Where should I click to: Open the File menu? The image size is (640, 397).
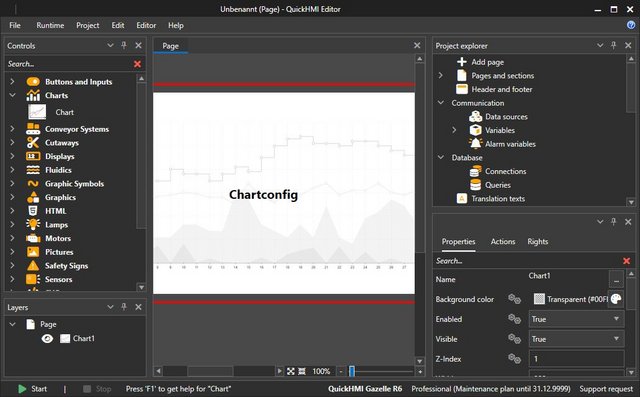[x=15, y=25]
